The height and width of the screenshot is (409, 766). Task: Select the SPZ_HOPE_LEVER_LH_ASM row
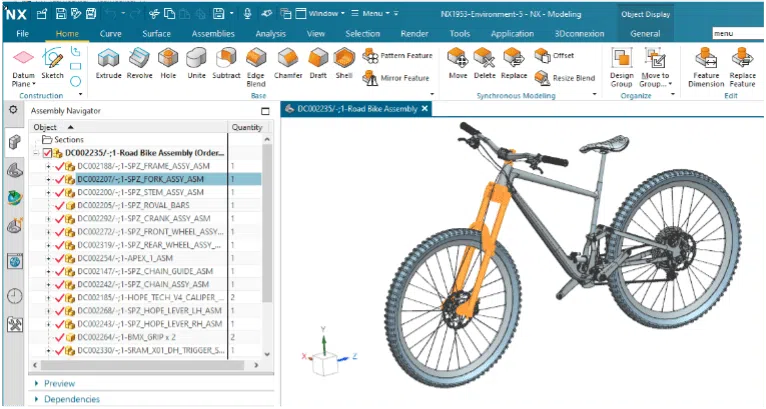(x=146, y=311)
